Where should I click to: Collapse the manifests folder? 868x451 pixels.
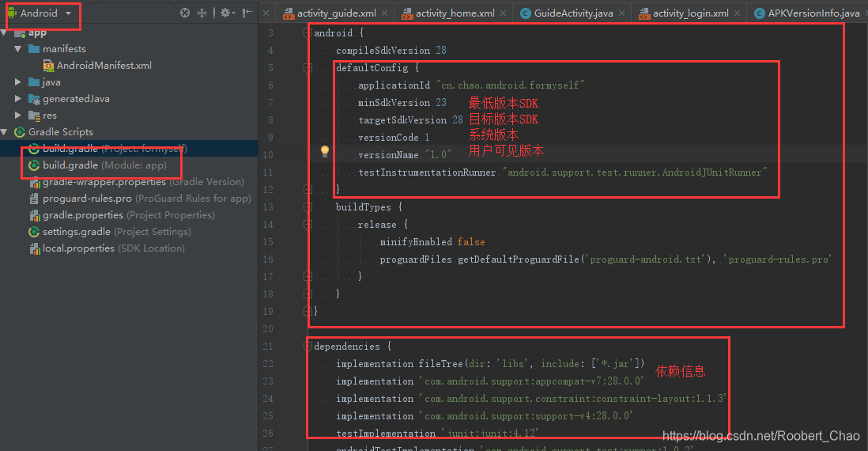point(17,49)
